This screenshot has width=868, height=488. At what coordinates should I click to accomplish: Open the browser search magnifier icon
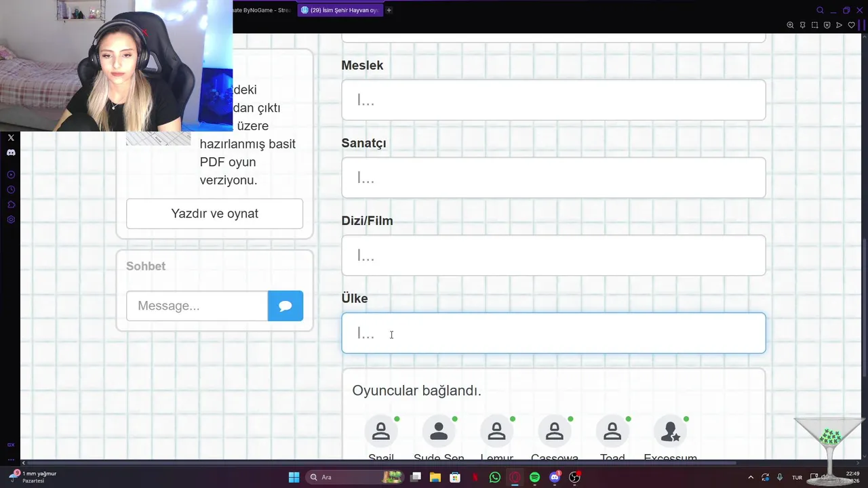pos(820,10)
